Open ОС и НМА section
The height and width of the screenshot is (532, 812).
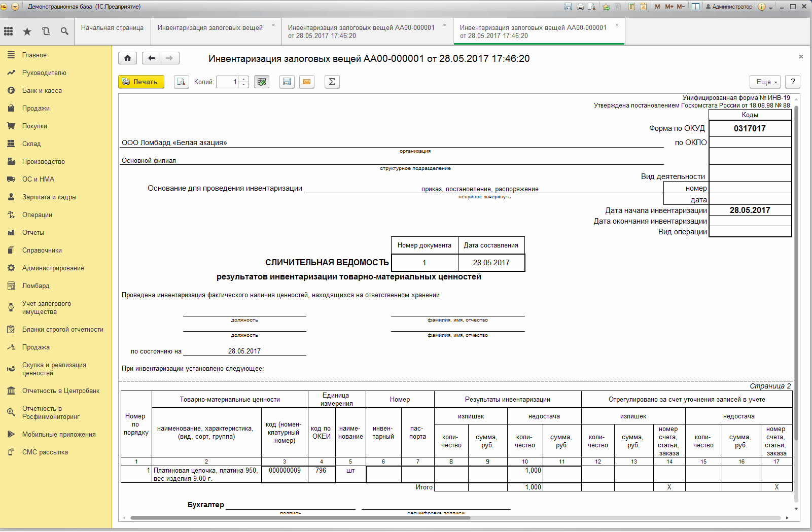56,179
